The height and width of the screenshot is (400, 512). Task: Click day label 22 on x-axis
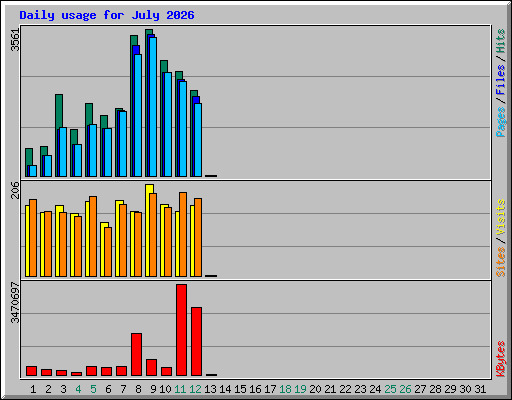(x=345, y=389)
